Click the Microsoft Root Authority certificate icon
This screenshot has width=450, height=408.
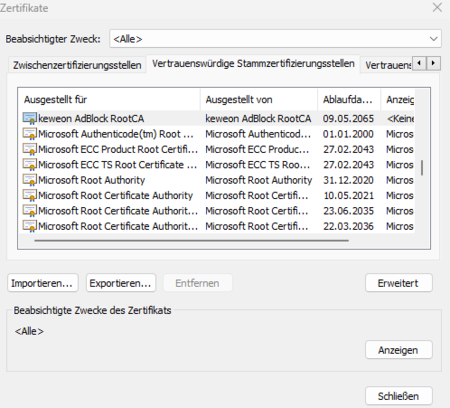click(x=29, y=180)
